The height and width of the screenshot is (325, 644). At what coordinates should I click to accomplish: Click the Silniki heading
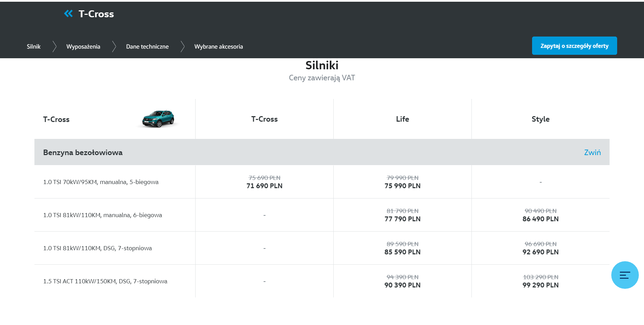pyautogui.click(x=322, y=65)
